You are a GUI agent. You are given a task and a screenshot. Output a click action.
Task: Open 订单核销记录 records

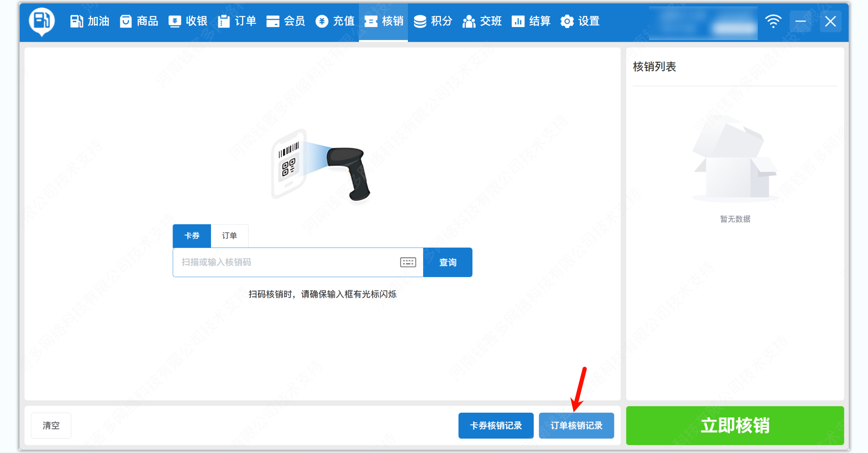tap(576, 425)
